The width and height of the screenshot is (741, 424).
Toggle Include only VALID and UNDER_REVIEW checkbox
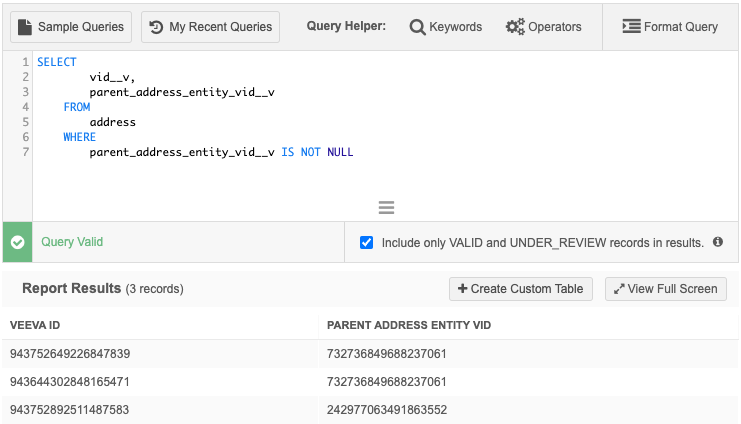(x=366, y=242)
